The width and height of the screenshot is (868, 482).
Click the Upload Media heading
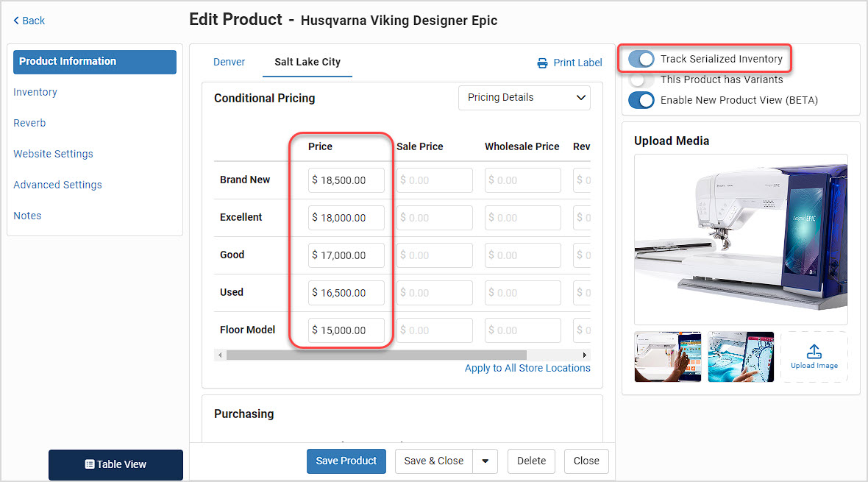pos(672,141)
